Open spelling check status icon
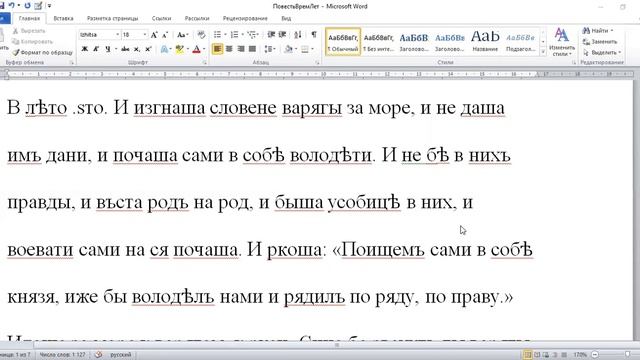This screenshot has width=640, height=360. tap(98, 355)
